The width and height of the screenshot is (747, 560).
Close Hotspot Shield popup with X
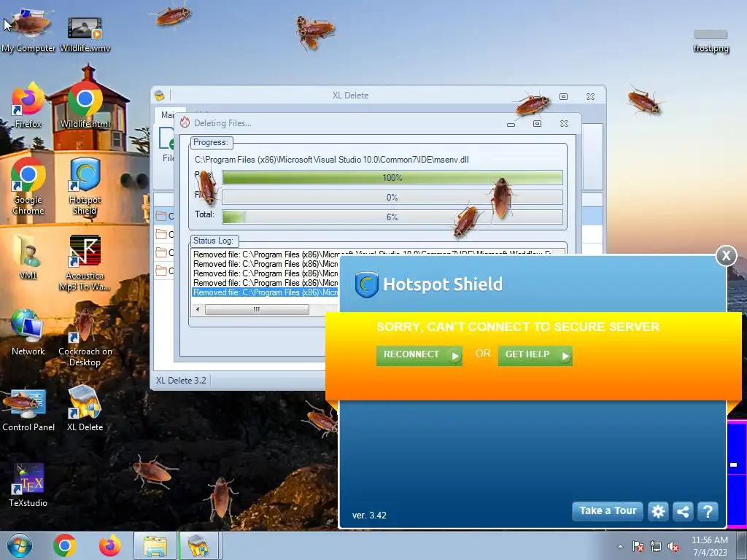[726, 256]
